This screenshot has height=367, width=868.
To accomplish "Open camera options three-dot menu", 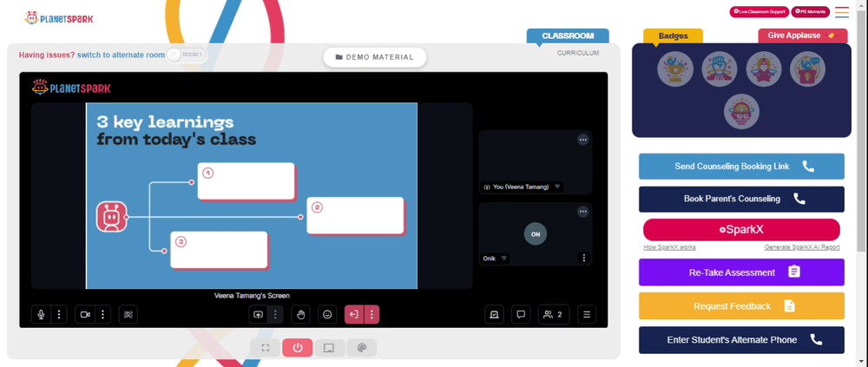I will pyautogui.click(x=103, y=314).
